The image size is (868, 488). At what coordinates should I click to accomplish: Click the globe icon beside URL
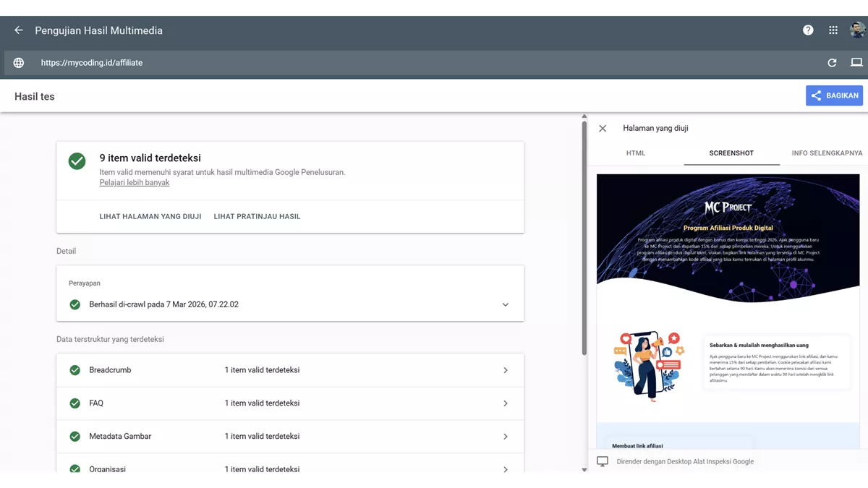(x=19, y=63)
